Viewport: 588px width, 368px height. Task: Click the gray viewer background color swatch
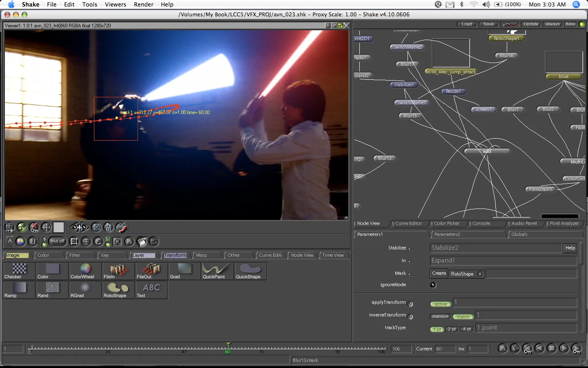click(x=59, y=227)
